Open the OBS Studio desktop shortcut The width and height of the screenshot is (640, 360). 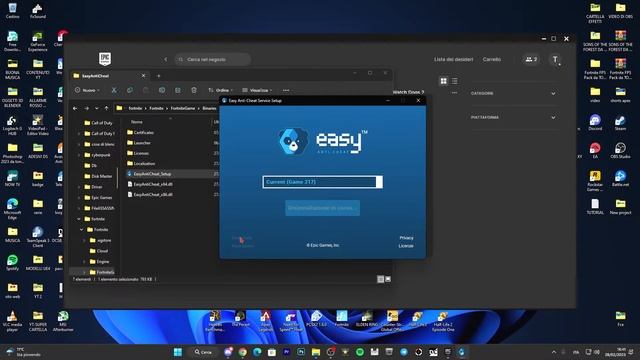point(620,150)
